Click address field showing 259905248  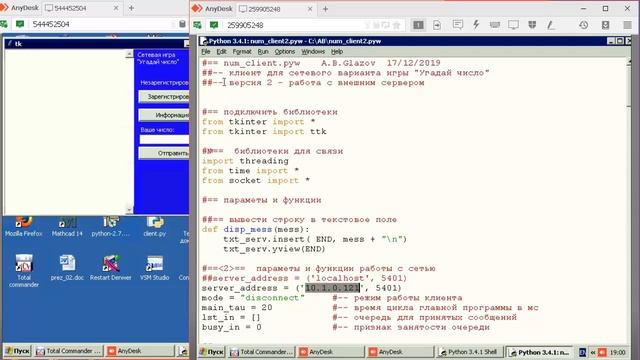pos(294,25)
